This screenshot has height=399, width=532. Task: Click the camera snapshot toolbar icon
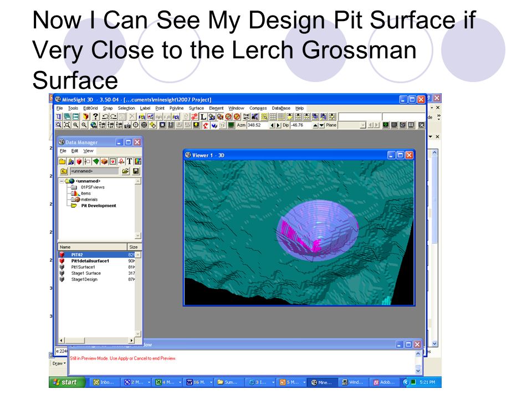click(x=127, y=125)
